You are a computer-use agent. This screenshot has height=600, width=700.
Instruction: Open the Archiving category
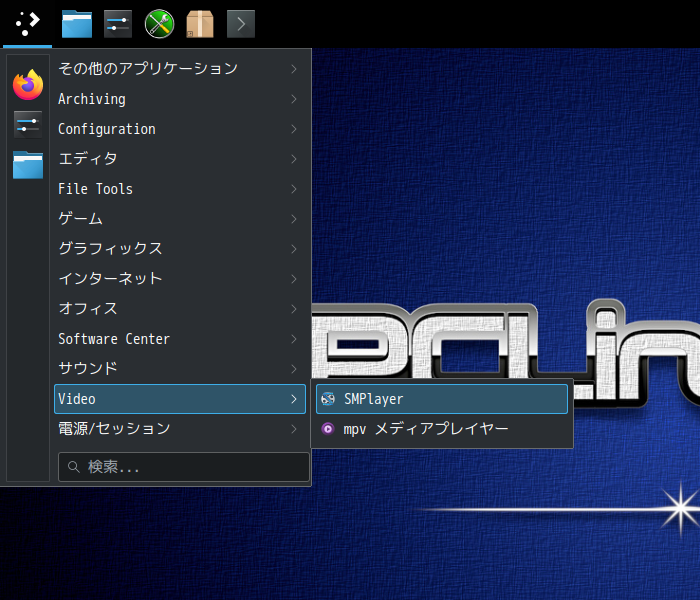coord(180,99)
